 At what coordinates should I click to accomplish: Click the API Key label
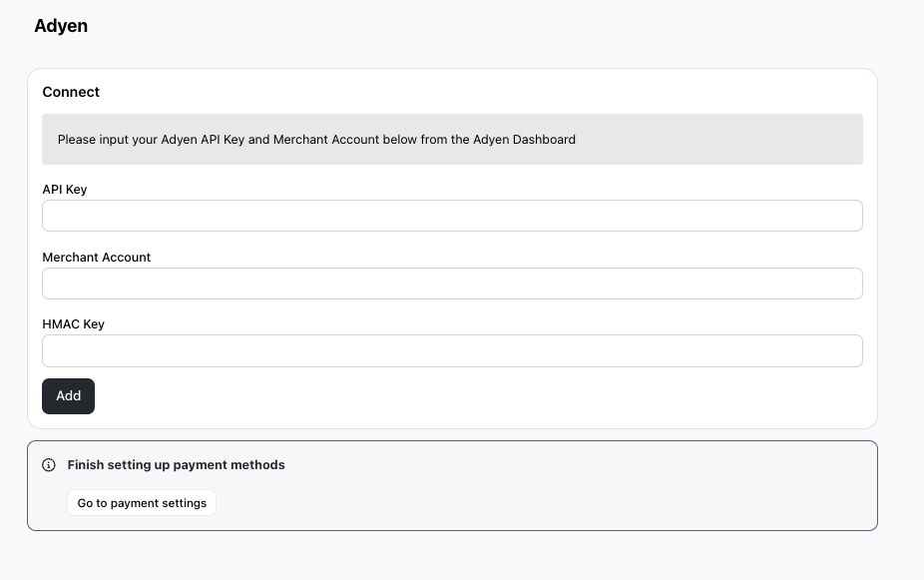point(64,190)
